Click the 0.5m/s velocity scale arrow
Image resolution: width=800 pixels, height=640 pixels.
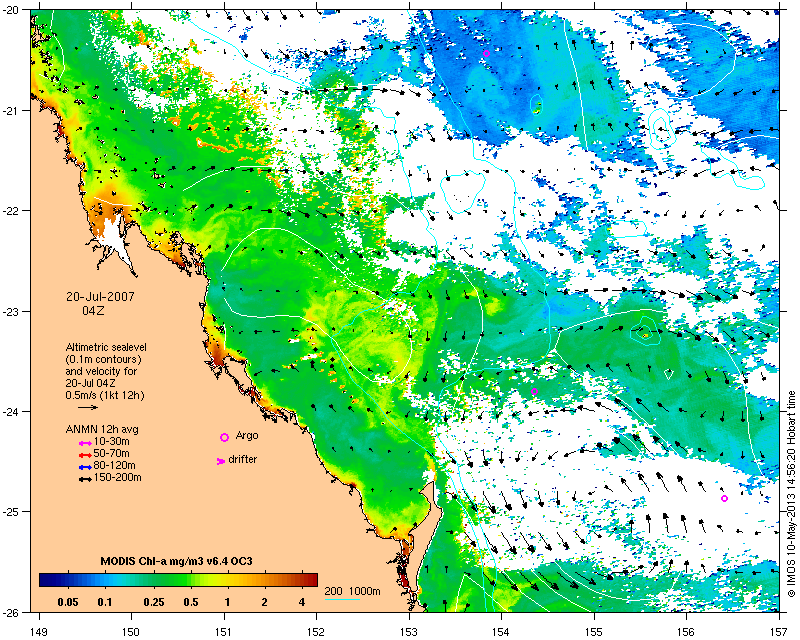88,407
